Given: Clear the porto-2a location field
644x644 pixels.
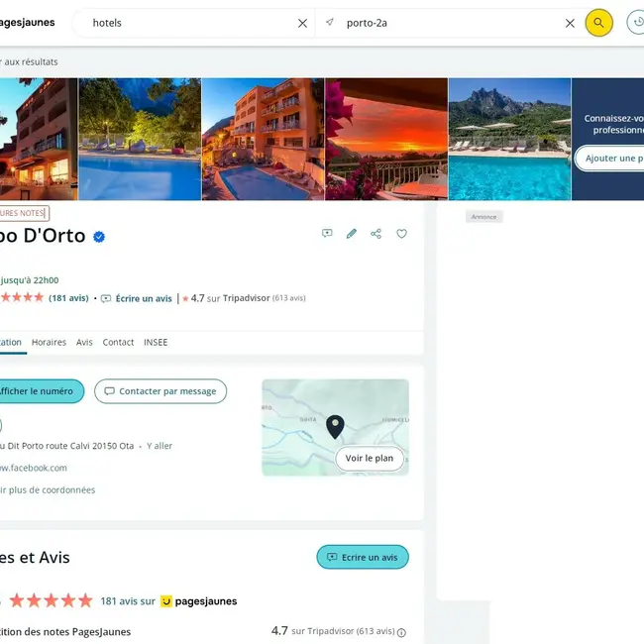Looking at the screenshot, I should (x=570, y=24).
